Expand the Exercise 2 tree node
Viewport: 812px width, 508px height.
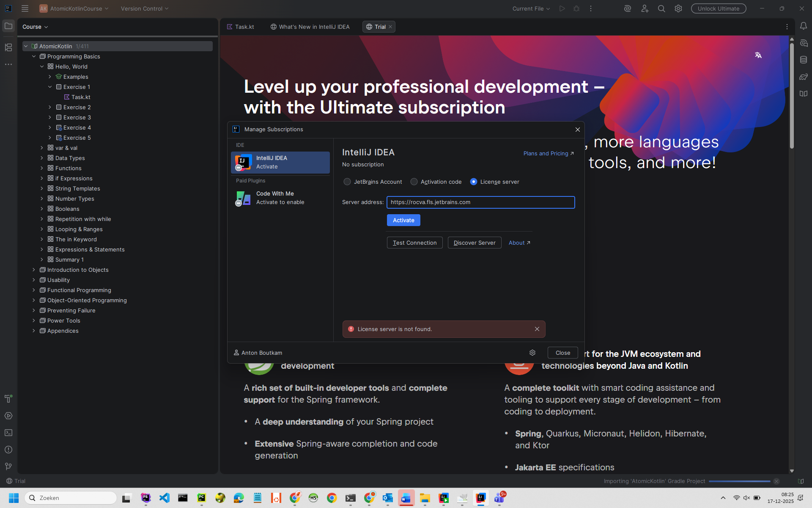point(50,107)
